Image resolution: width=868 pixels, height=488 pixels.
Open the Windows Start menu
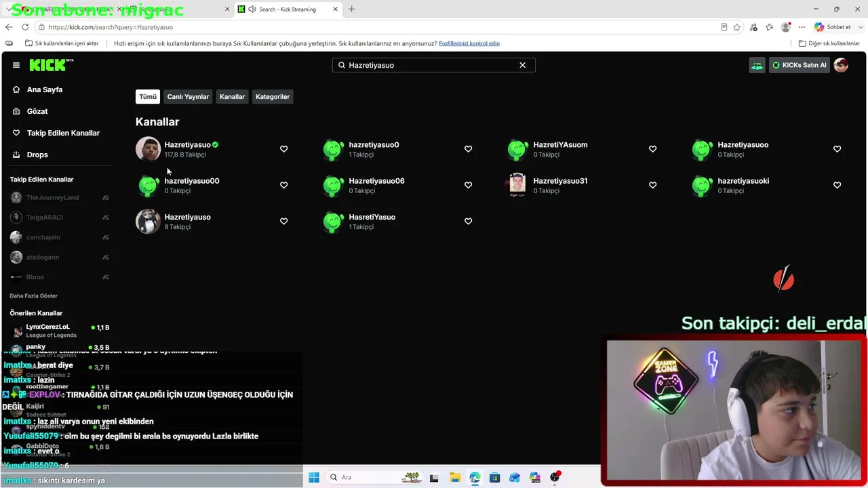(x=314, y=477)
